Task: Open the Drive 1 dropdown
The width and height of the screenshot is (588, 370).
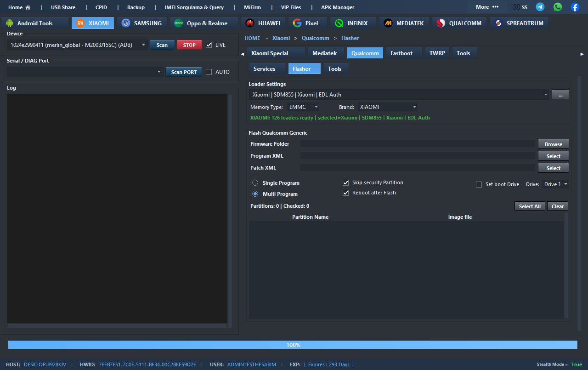Action: click(555, 184)
